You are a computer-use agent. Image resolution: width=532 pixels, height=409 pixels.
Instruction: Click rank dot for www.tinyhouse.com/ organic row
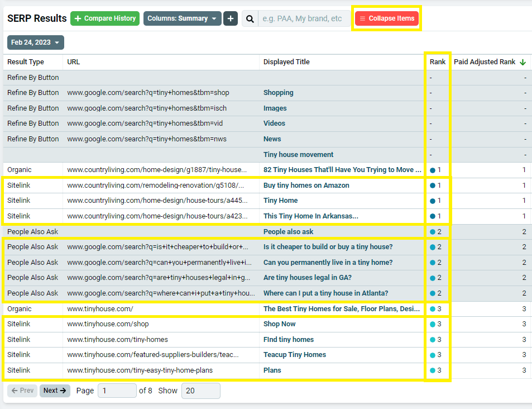coord(433,309)
